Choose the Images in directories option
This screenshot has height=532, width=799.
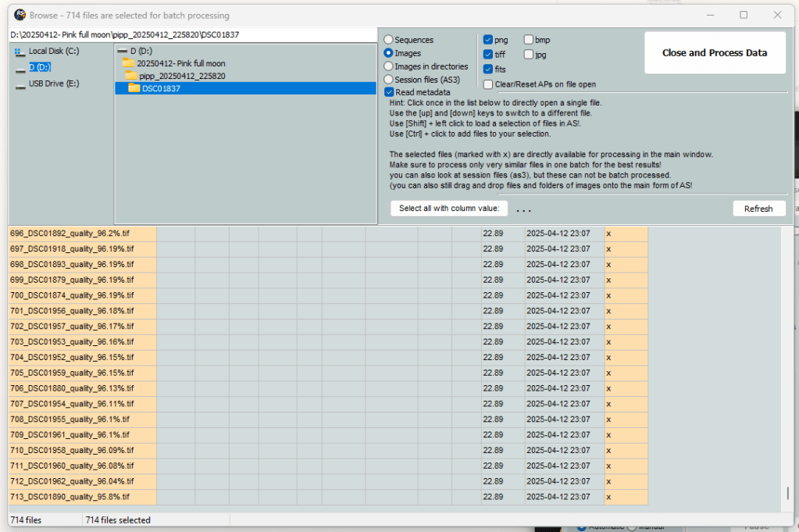click(x=388, y=66)
